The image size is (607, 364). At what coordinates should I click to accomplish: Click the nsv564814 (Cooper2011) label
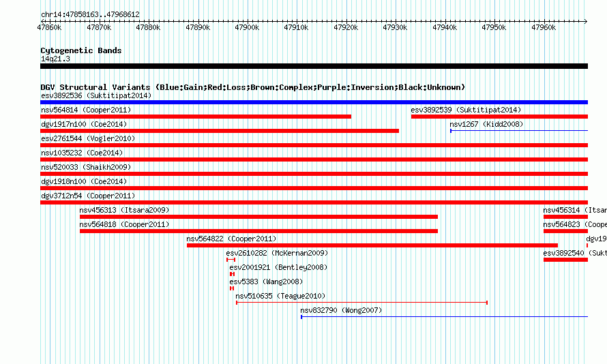pyautogui.click(x=86, y=110)
